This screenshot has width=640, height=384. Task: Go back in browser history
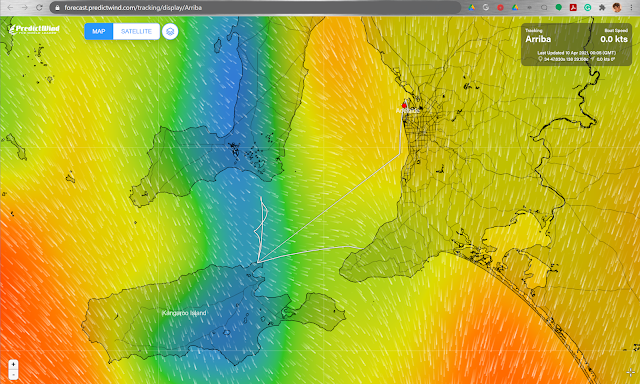pyautogui.click(x=11, y=7)
